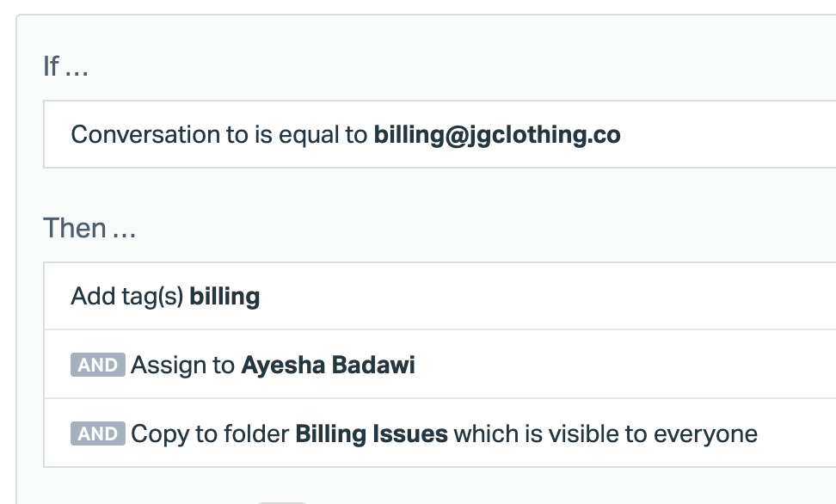The width and height of the screenshot is (836, 504).
Task: Click the Copy to folder action label
Action: tap(210, 433)
